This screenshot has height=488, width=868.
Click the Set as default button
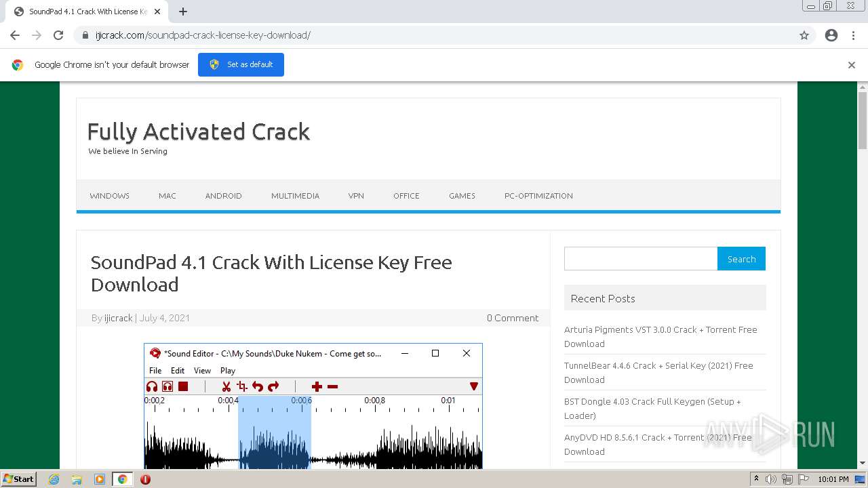click(241, 64)
